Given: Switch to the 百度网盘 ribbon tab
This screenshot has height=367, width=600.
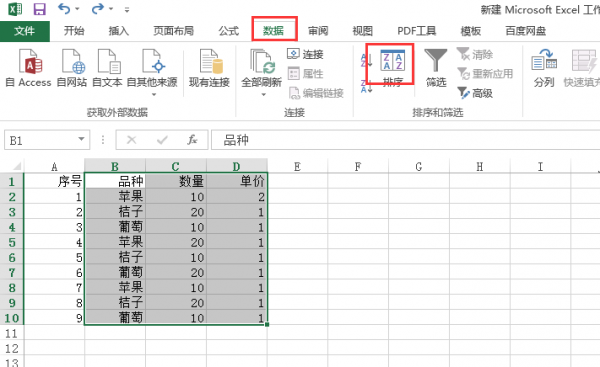Looking at the screenshot, I should click(525, 31).
